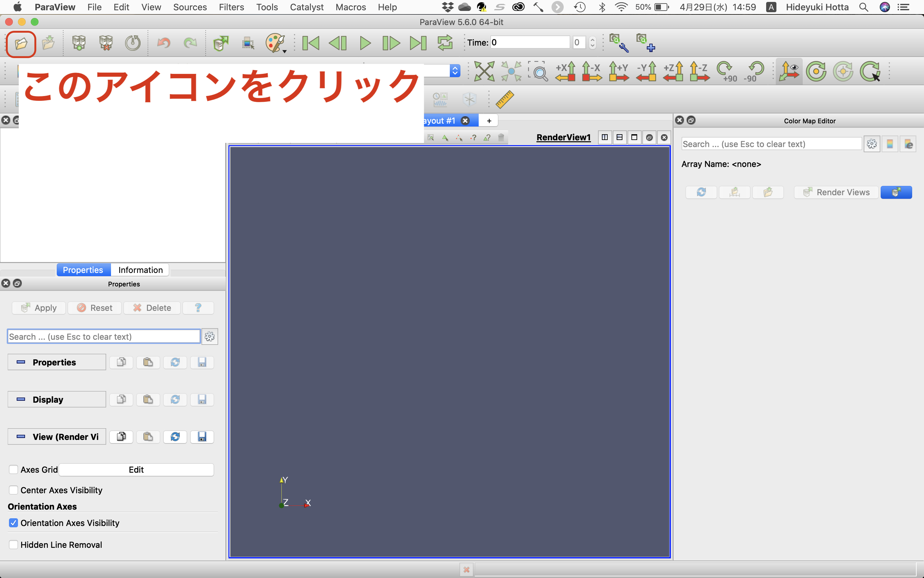Open the properties help question mark button
Screen dimensions: 924x578
coord(198,308)
